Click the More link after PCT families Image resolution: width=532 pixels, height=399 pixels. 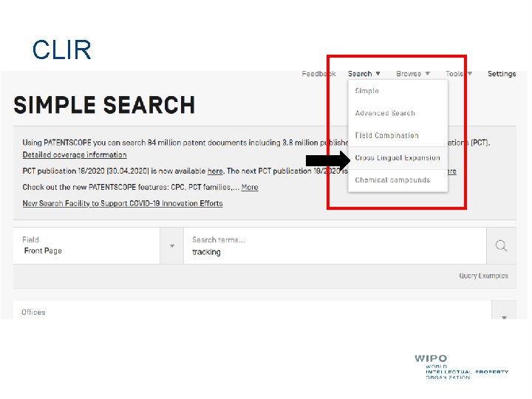(x=250, y=187)
